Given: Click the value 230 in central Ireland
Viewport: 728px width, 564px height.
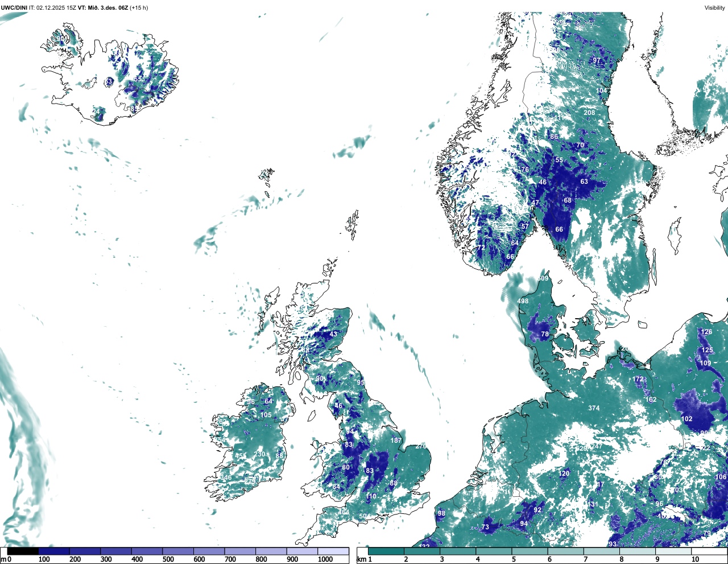Looking at the screenshot, I should 260,454.
